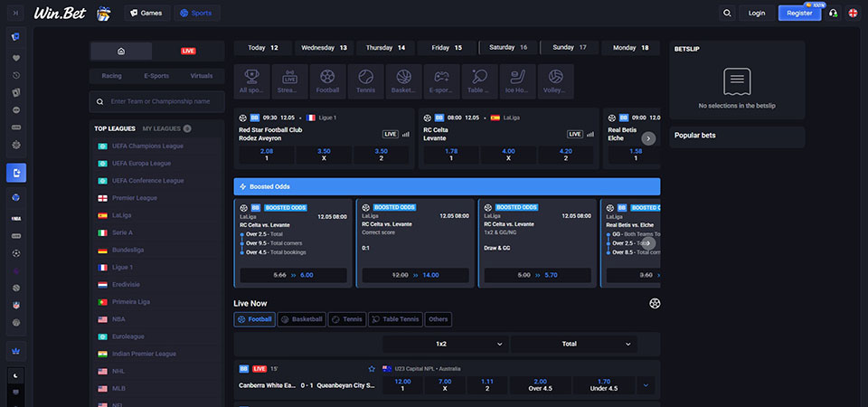Bet 1.11 on Queanbeyan City
Viewport: 868px width, 407px height.
click(487, 385)
